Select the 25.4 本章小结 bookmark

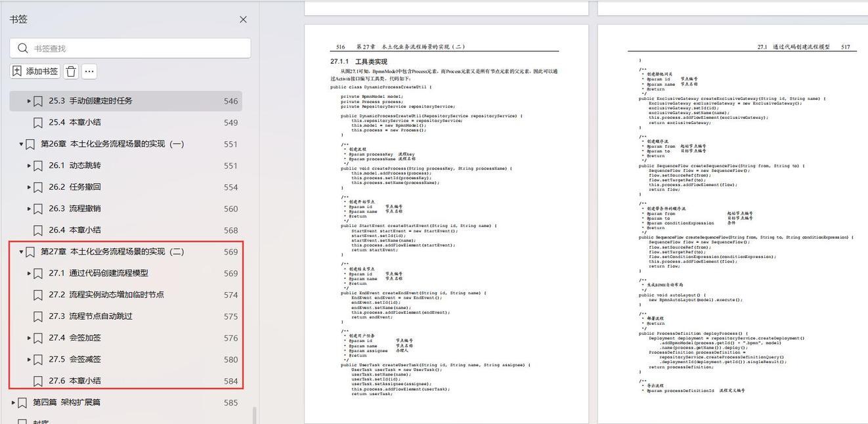[75, 122]
